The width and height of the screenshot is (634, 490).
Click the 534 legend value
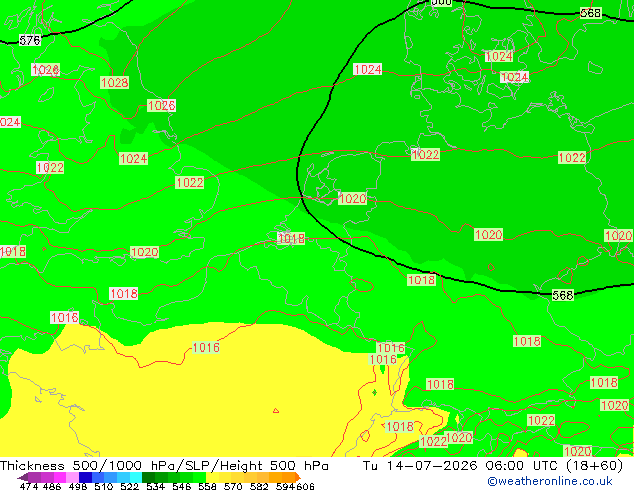(156, 486)
